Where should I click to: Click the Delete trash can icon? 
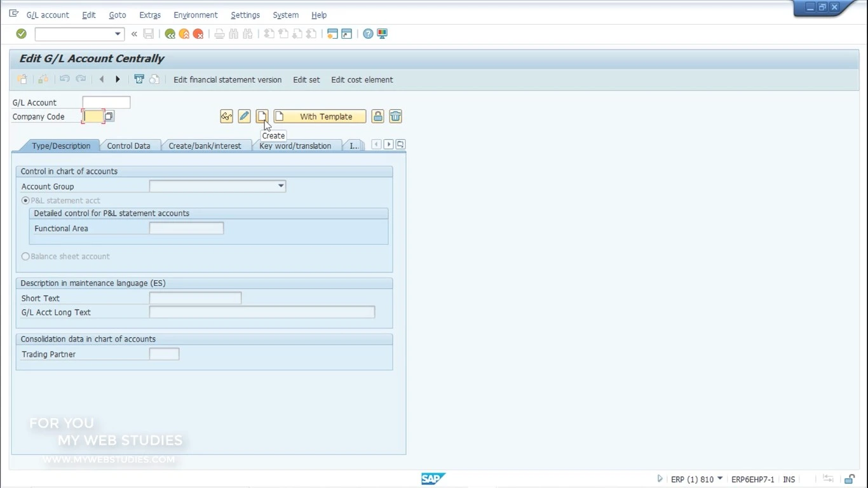[x=395, y=116]
